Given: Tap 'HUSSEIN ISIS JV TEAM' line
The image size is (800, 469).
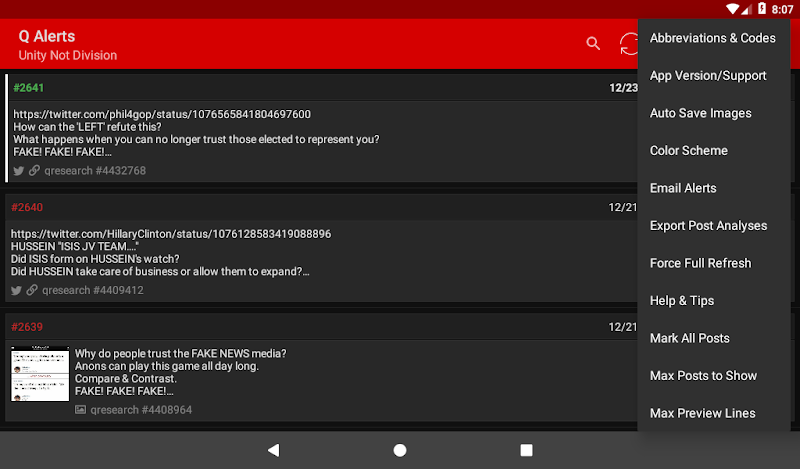Looking at the screenshot, I should 75,246.
